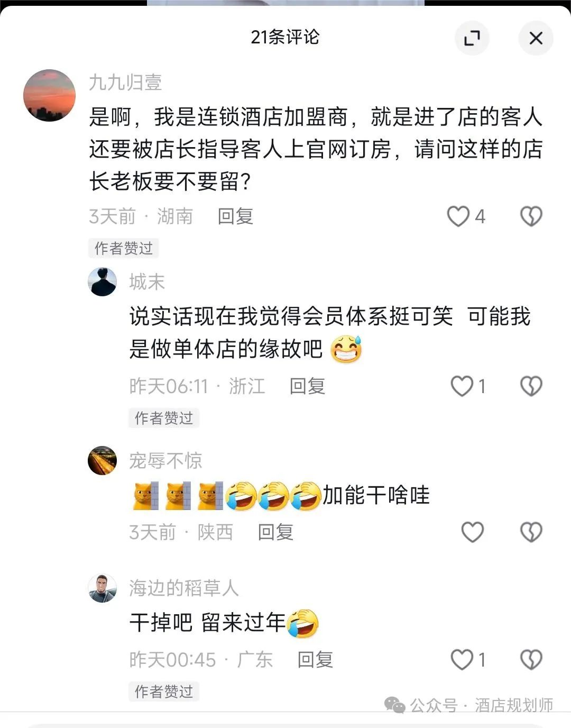Image resolution: width=571 pixels, height=728 pixels.
Task: Open username link 宠辱不惊
Action: [x=165, y=461]
